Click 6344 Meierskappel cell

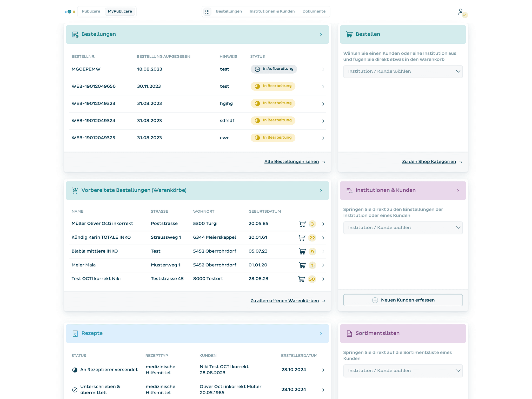point(215,237)
